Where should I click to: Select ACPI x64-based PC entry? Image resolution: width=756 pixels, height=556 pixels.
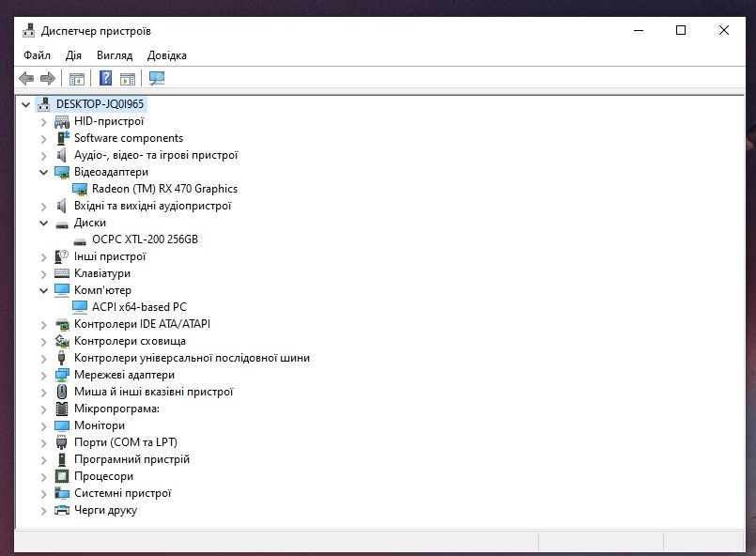click(139, 307)
